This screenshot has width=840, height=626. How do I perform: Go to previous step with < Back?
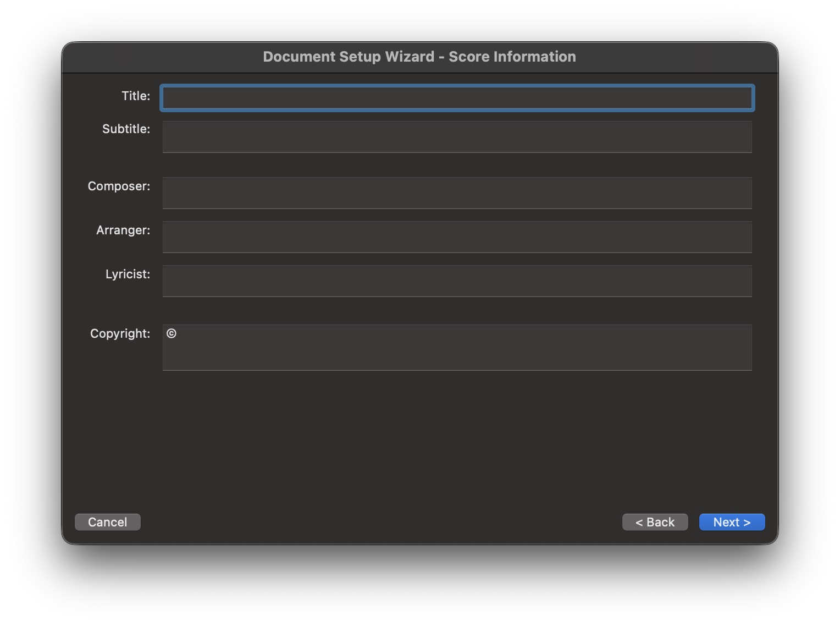point(654,522)
